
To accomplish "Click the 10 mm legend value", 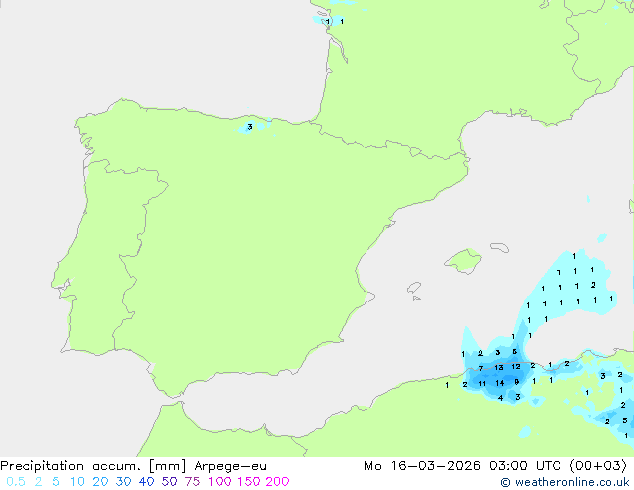I will (x=77, y=482).
